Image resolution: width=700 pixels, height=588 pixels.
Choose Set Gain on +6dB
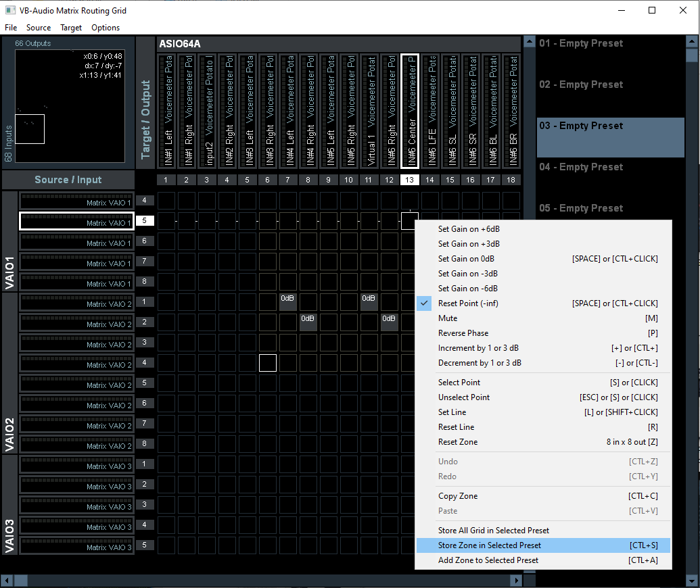[469, 229]
